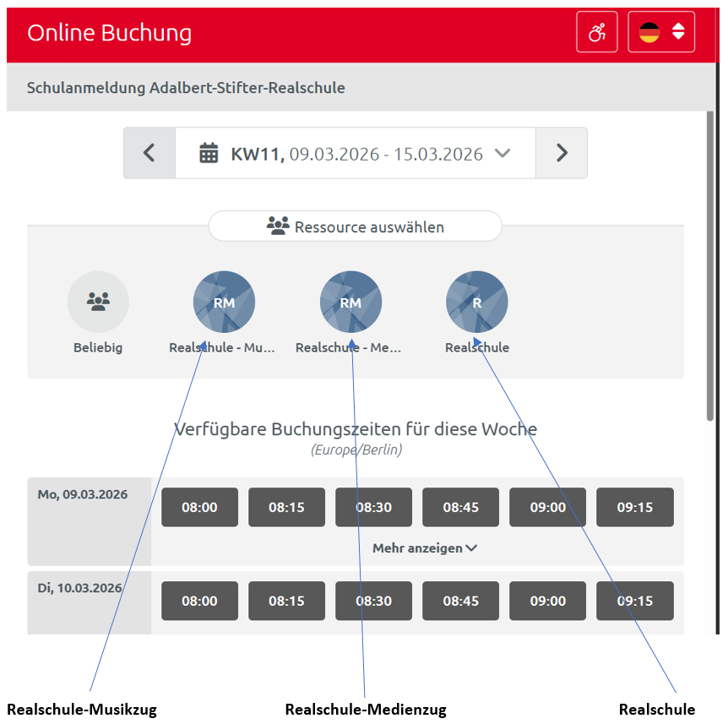
Task: Go to previous week with left arrow
Action: [x=149, y=153]
